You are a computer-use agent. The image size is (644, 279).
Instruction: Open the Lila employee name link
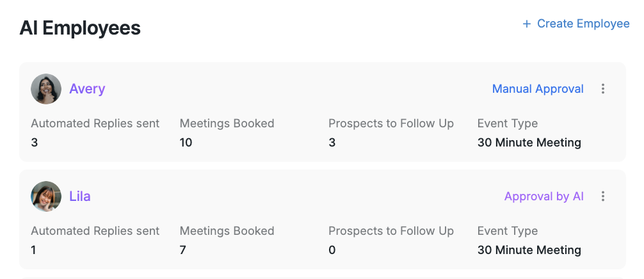(x=80, y=196)
